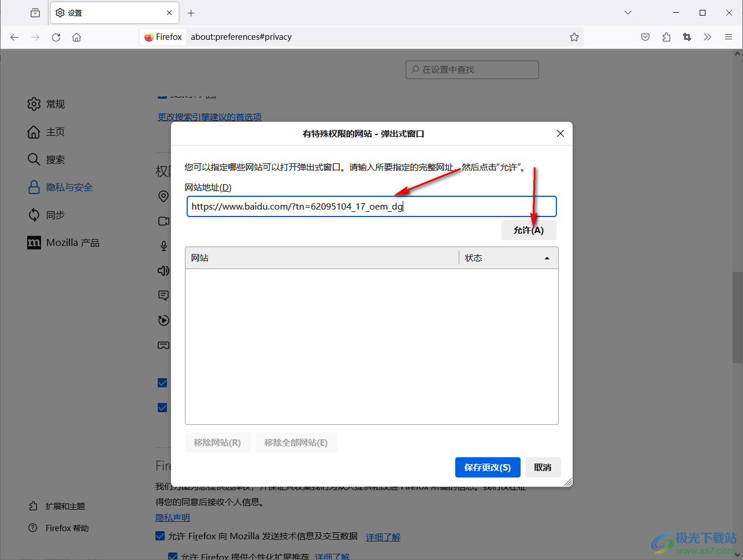This screenshot has width=743, height=560.
Task: Toggle 允许 Firefox 提供个性化扩展推荐 checkbox
Action: click(x=173, y=557)
